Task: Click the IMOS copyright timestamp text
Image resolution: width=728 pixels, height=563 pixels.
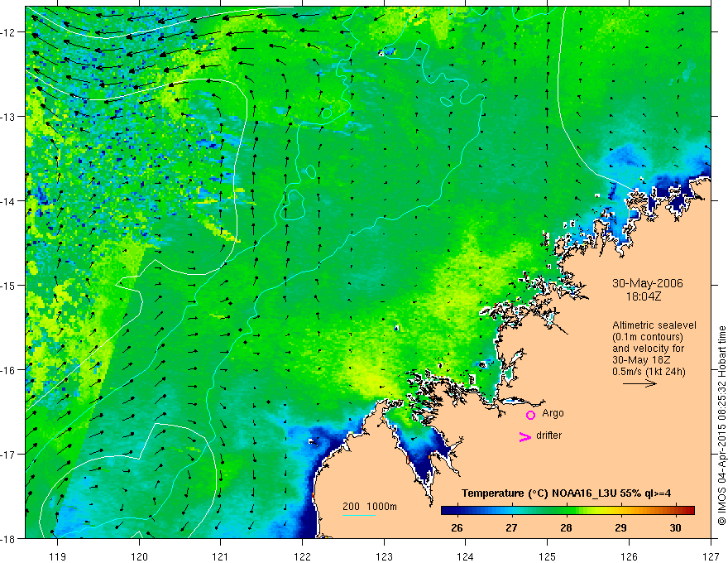Action: [x=721, y=426]
